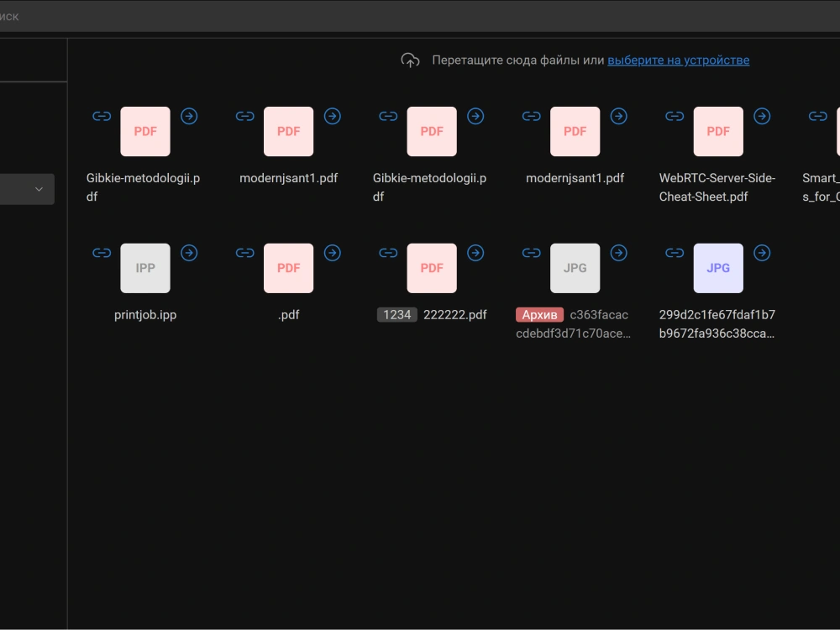Copy link for printjob.ipp
Screen dimensions: 840x630
(x=102, y=253)
